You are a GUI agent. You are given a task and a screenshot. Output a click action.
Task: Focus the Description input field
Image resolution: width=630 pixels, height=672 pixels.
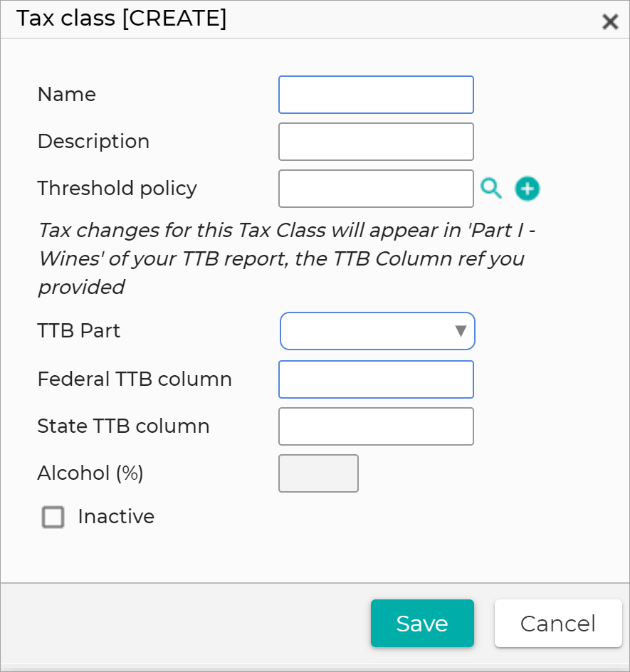point(376,141)
